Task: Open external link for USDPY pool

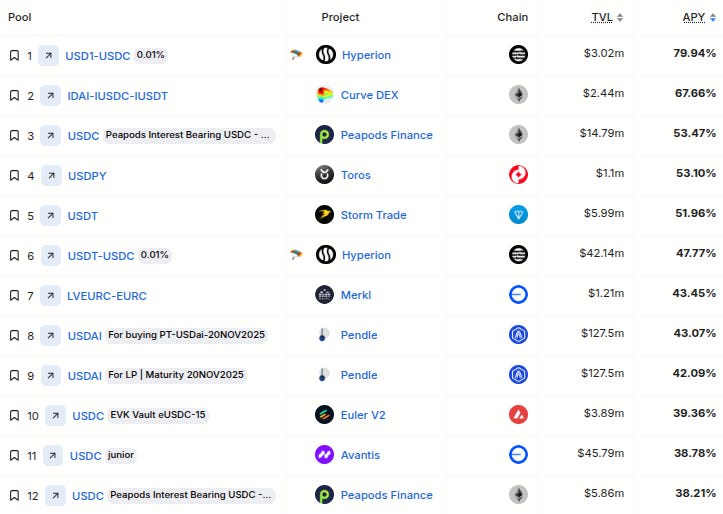Action: (51, 176)
